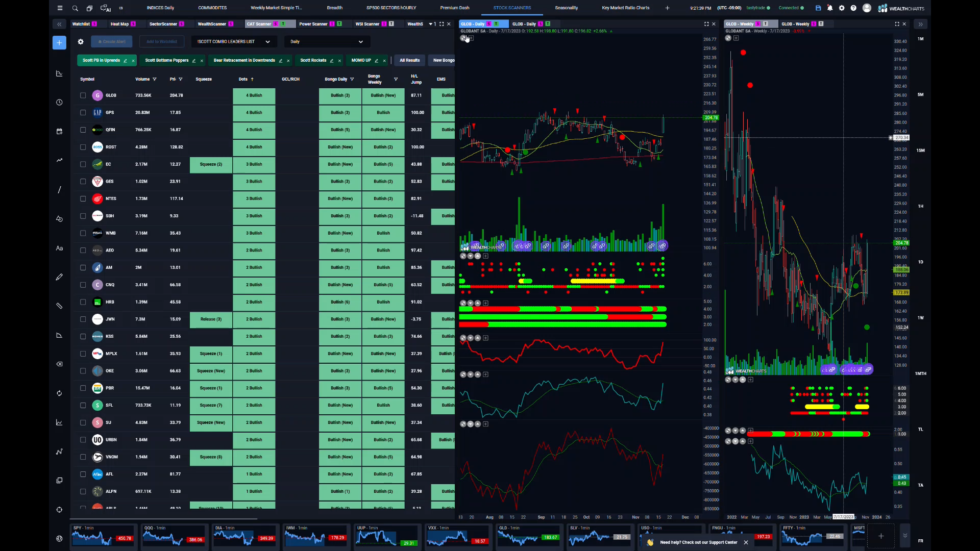Check the HRB row checkbox
Image resolution: width=980 pixels, height=551 pixels.
[x=83, y=302]
